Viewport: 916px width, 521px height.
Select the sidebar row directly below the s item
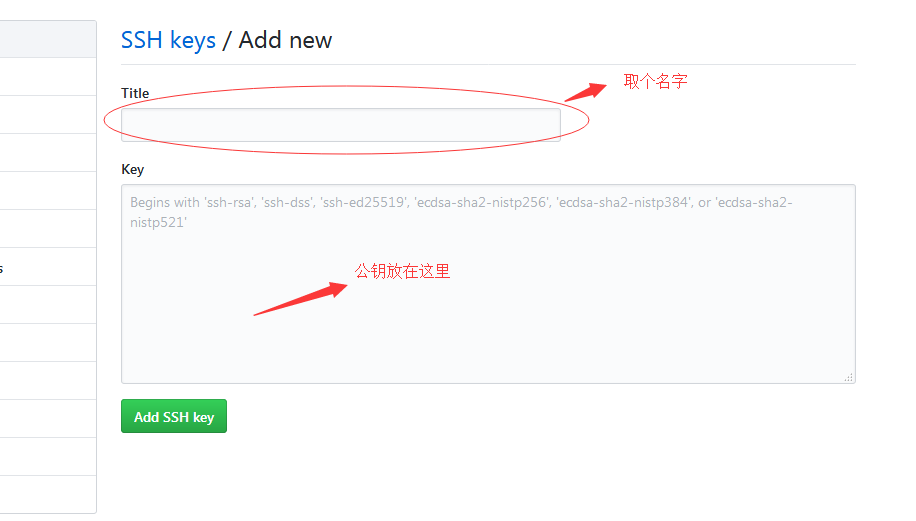tap(48, 305)
